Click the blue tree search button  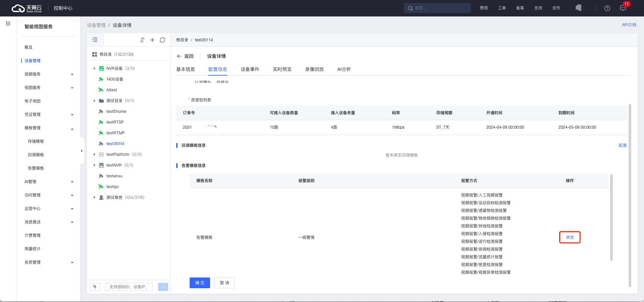pos(163,287)
